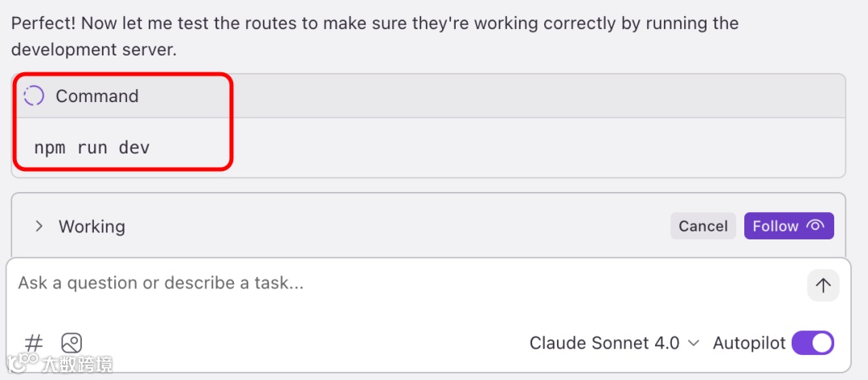Disable the Autopilot toggle switch

(813, 343)
